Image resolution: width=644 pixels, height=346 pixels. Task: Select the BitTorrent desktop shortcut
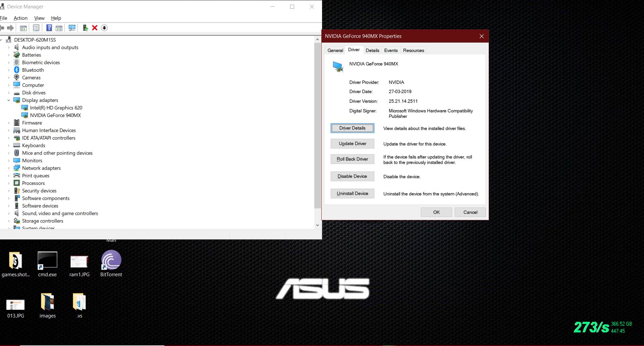coord(111,264)
